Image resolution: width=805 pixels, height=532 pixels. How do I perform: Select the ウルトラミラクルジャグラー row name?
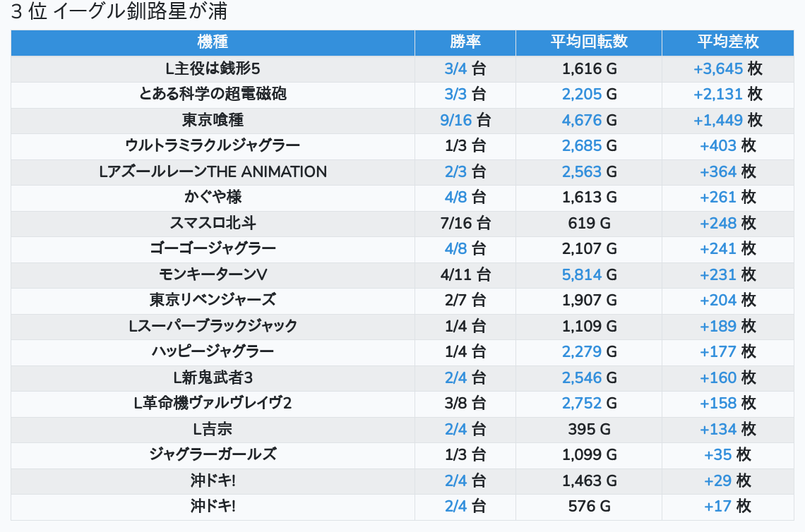[213, 145]
